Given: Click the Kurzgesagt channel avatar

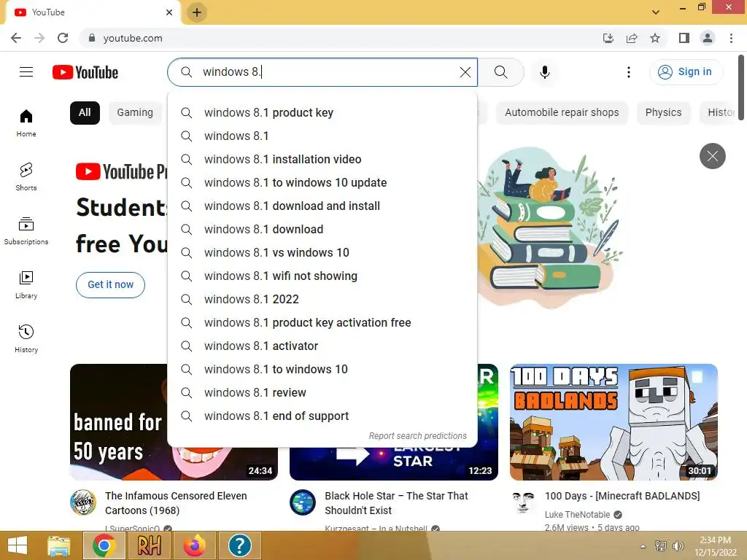Looking at the screenshot, I should [x=303, y=502].
